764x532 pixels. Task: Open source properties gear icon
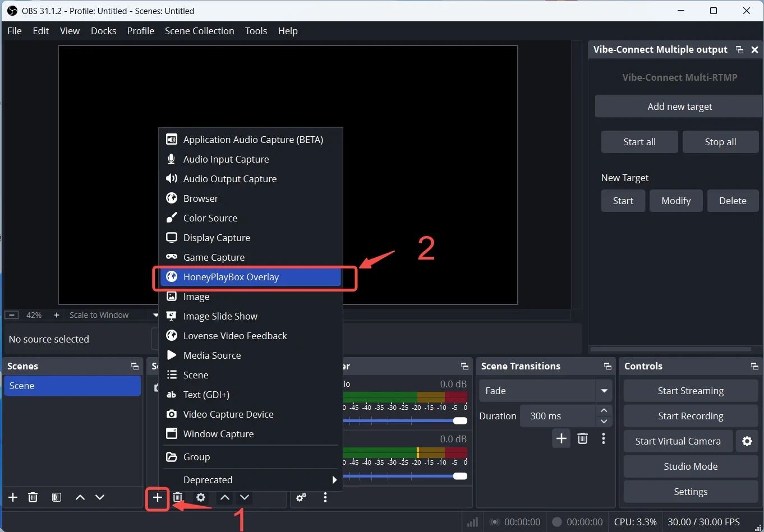(201, 497)
